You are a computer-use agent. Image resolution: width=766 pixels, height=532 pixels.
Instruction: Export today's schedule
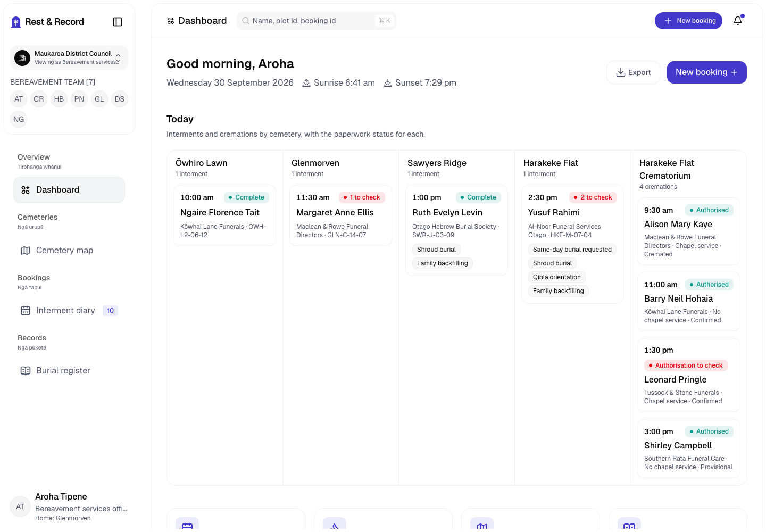[x=633, y=72]
